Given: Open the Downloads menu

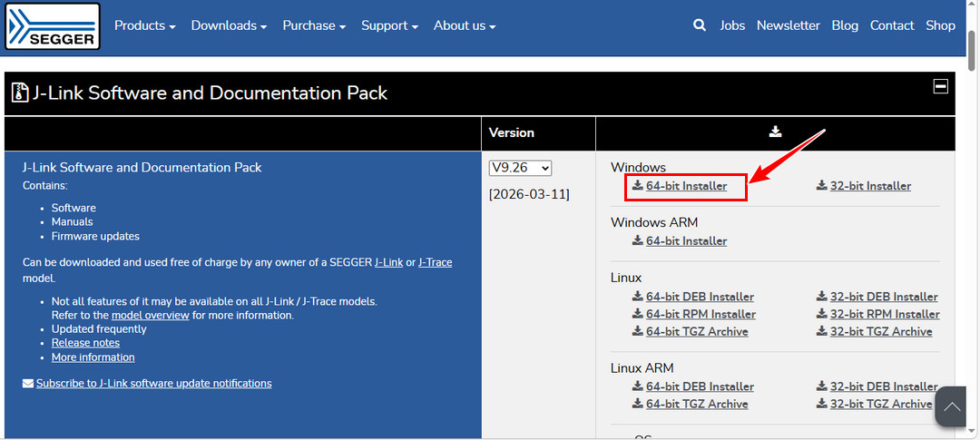Looking at the screenshot, I should coord(229,25).
